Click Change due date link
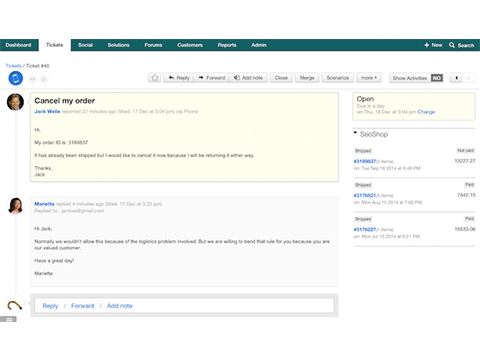The width and height of the screenshot is (480, 360). coord(426,112)
